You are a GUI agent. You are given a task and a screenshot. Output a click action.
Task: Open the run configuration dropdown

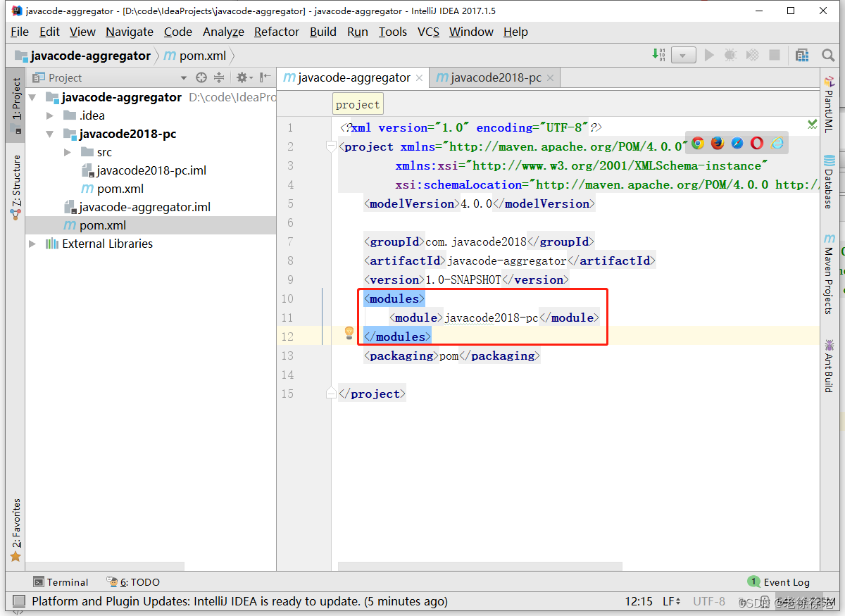(x=683, y=55)
